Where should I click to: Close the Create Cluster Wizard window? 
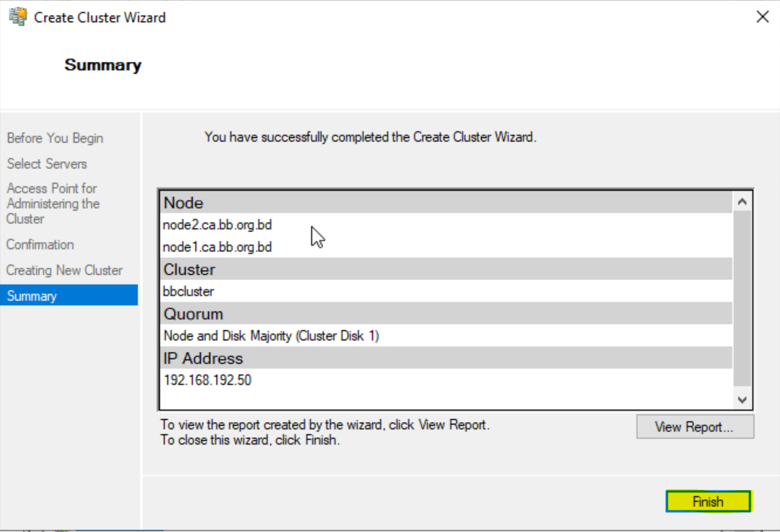coord(762,17)
